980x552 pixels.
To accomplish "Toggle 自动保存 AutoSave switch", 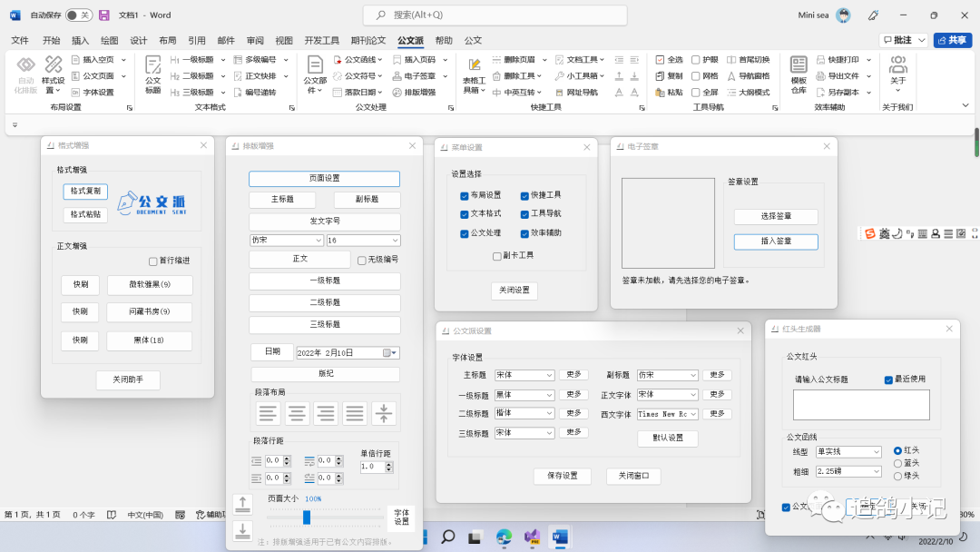I will tap(79, 15).
